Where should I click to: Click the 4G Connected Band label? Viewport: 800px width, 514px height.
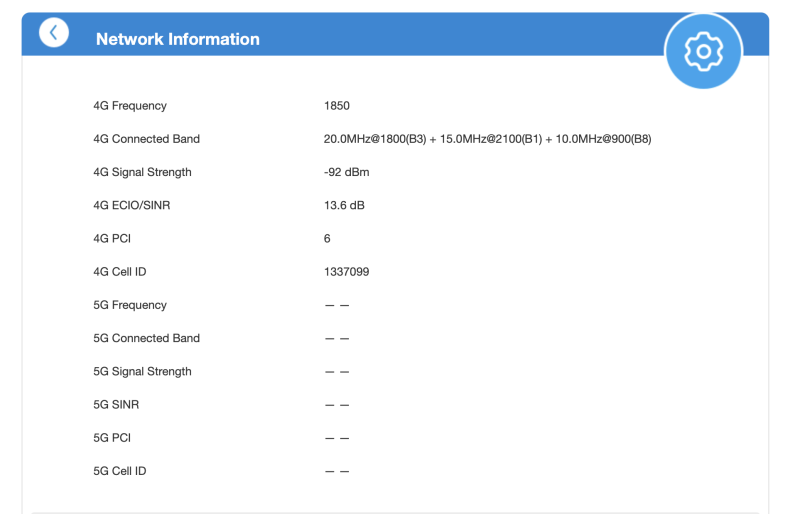146,139
